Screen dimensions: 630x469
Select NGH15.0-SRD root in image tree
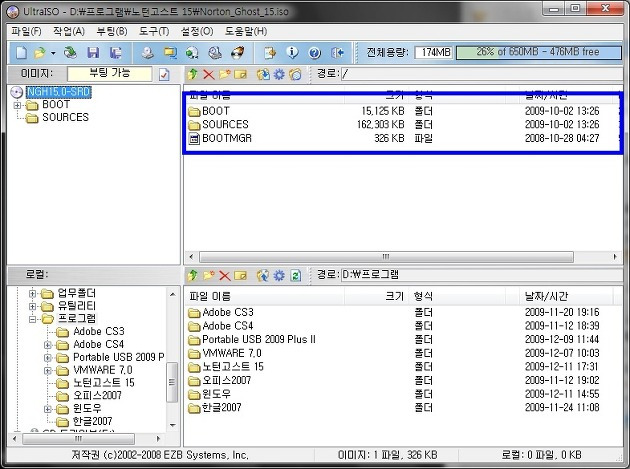coord(59,92)
